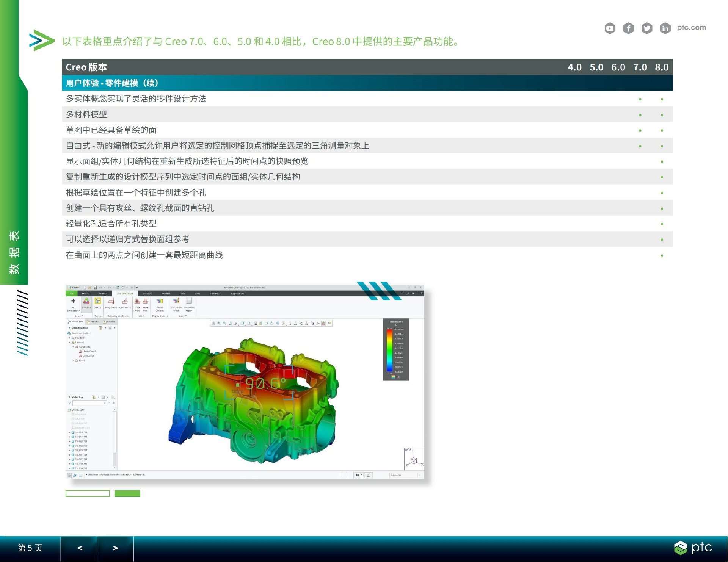Select the Model Tree navigator tab

coord(75,322)
